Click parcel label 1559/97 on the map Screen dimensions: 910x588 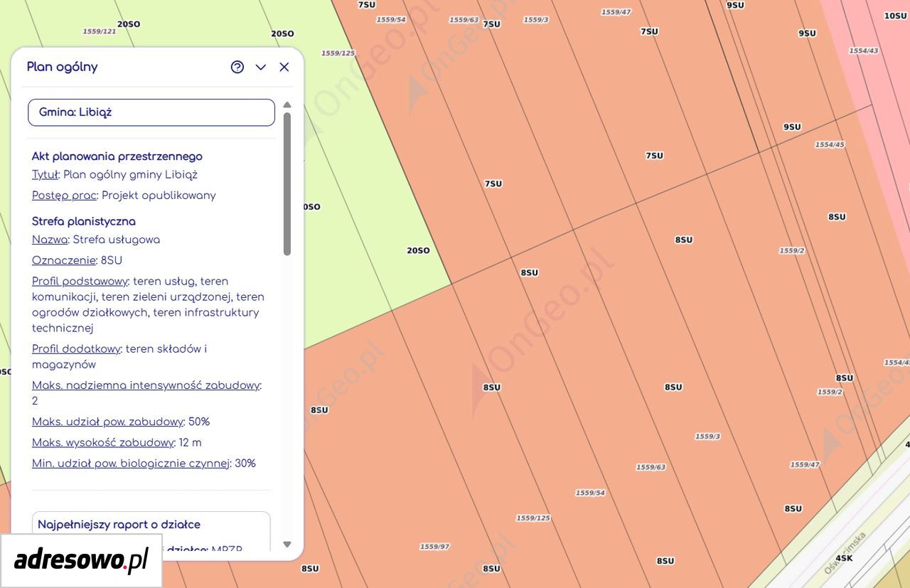click(x=434, y=547)
